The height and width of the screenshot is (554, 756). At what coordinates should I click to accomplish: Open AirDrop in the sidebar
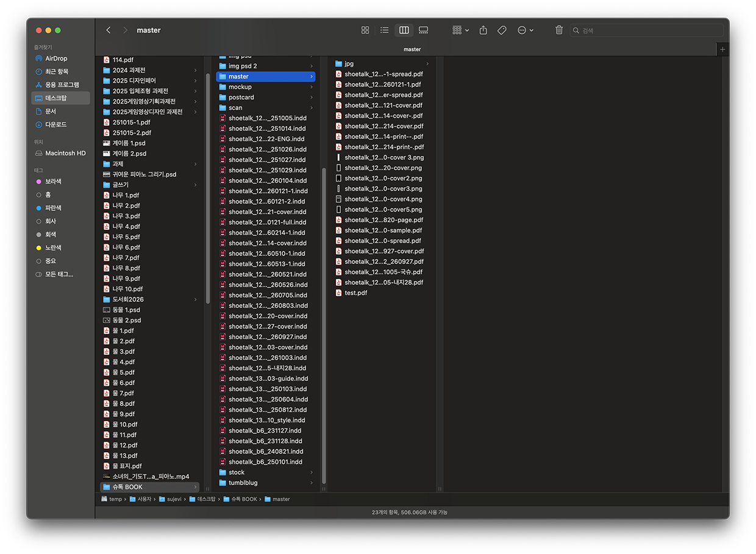click(x=61, y=59)
